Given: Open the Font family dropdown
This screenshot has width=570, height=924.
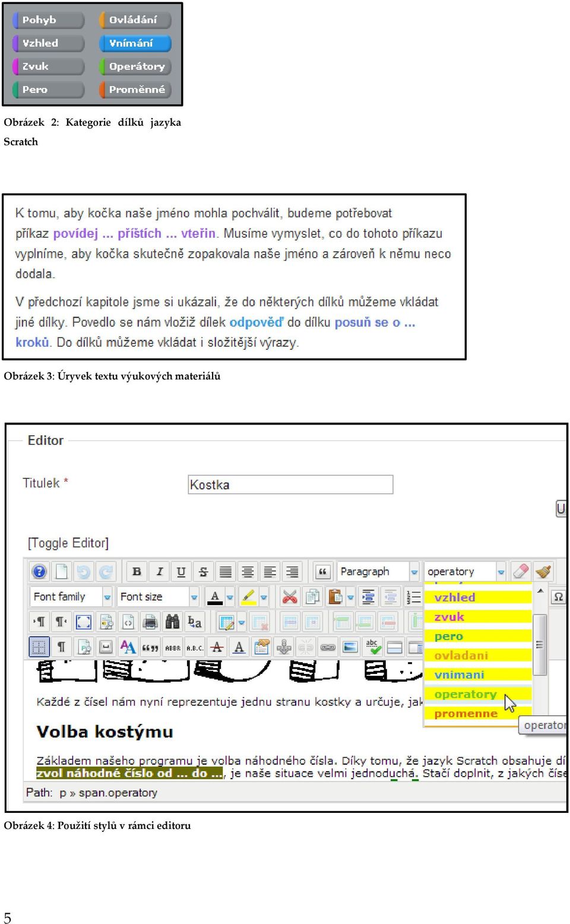Looking at the screenshot, I should pos(71,596).
